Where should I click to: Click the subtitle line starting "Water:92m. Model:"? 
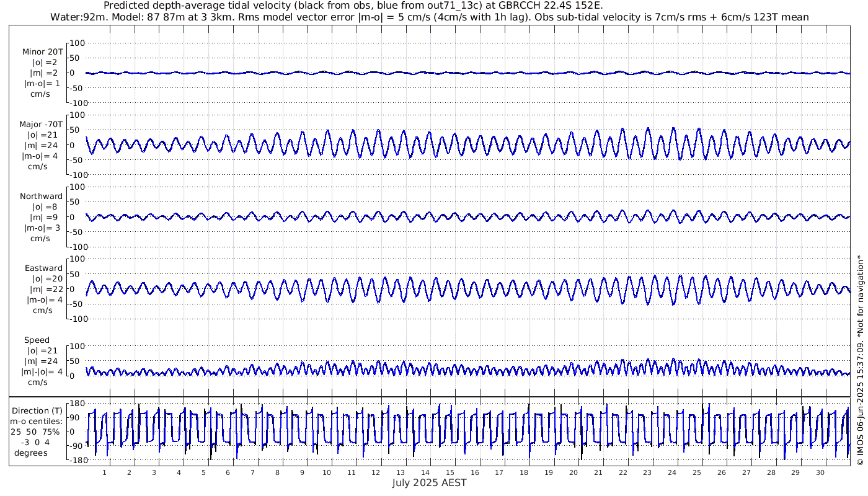(430, 17)
